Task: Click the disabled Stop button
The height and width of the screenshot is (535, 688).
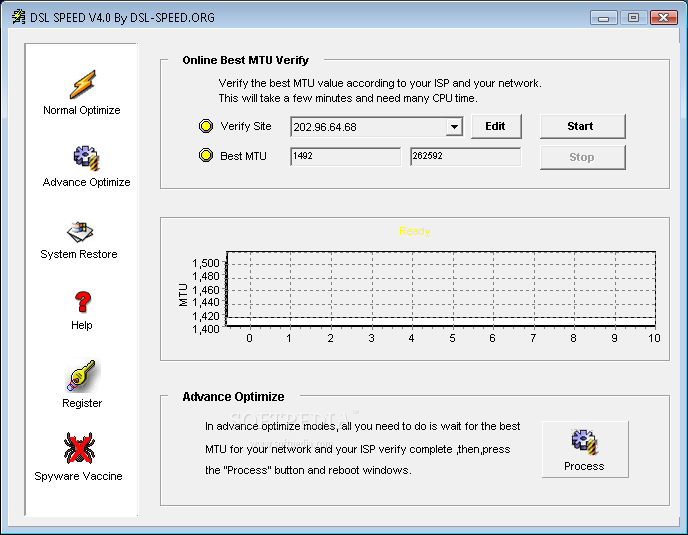Action: (x=583, y=157)
